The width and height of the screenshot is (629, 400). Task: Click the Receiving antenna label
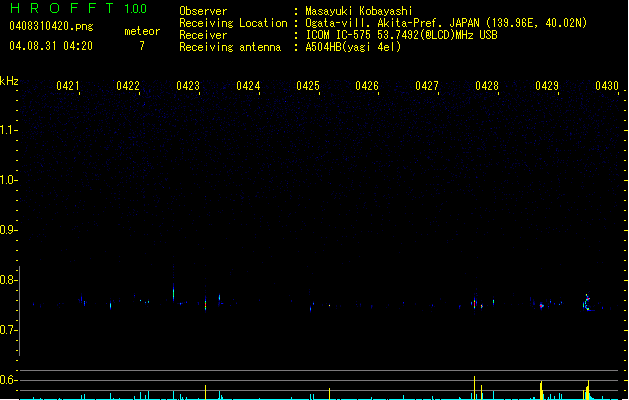click(230, 47)
